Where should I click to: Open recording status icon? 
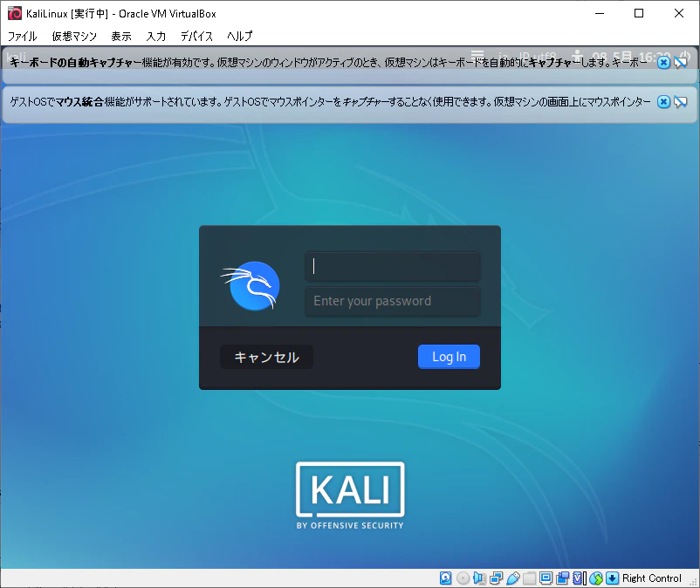(x=562, y=578)
